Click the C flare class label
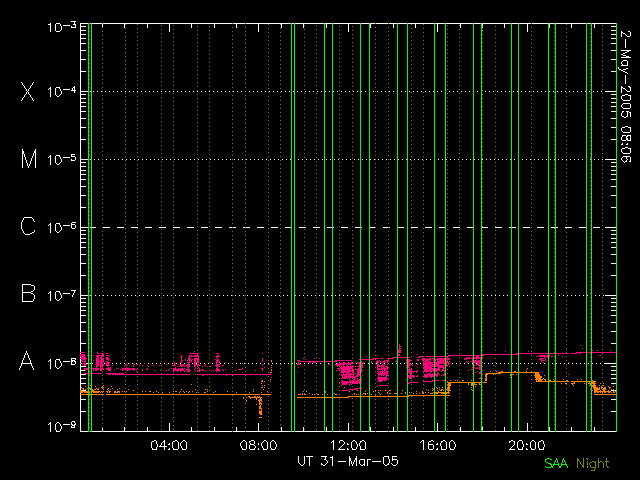Image resolution: width=640 pixels, height=480 pixels. tap(28, 226)
